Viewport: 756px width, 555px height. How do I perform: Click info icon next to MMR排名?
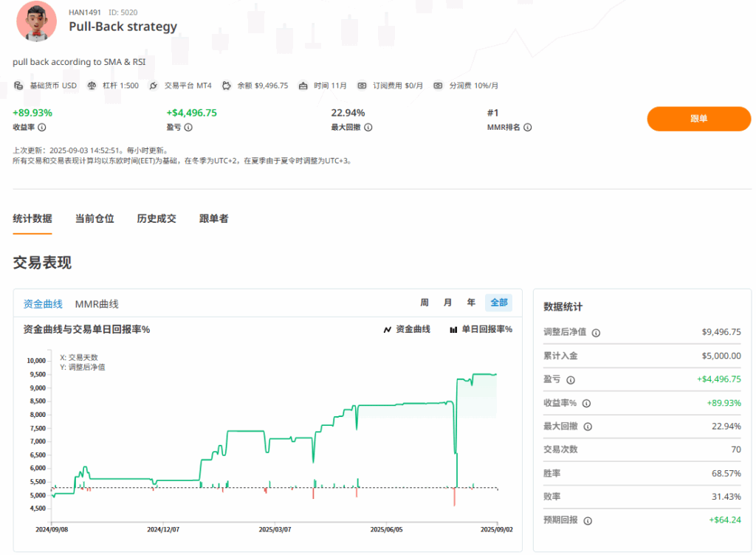tap(527, 128)
